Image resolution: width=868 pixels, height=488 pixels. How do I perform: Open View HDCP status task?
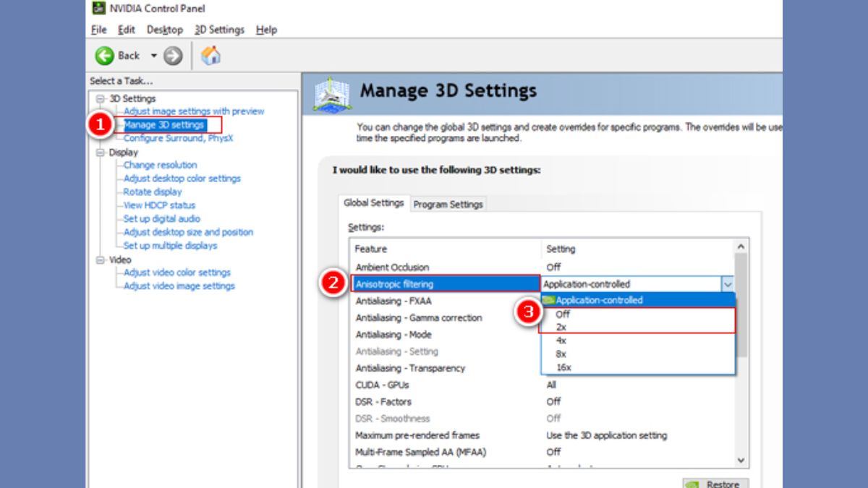pyautogui.click(x=159, y=205)
